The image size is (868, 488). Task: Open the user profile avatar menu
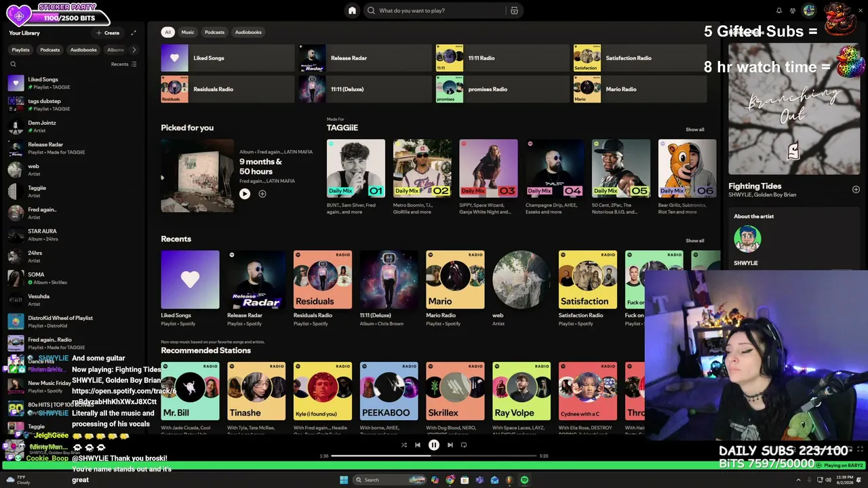(x=808, y=10)
